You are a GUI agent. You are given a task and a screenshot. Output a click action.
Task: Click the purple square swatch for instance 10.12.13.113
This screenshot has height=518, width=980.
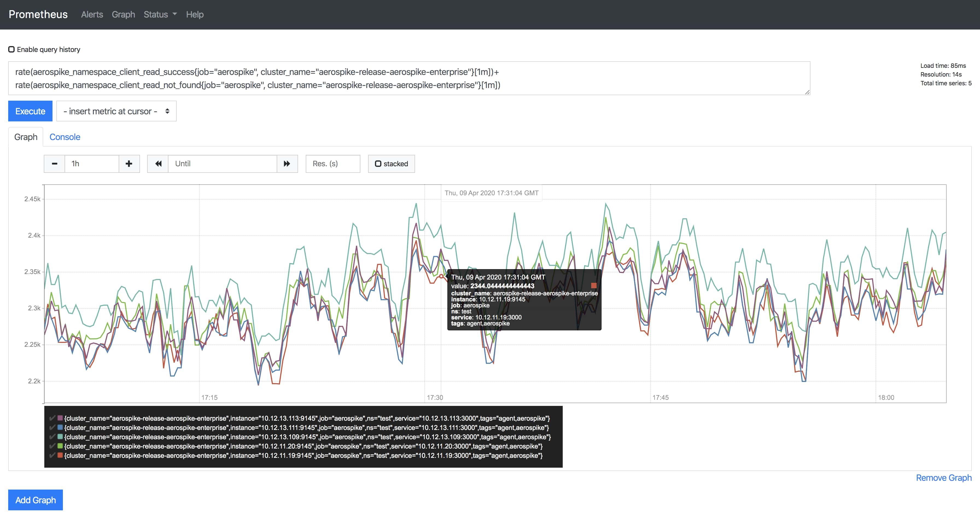(x=60, y=418)
